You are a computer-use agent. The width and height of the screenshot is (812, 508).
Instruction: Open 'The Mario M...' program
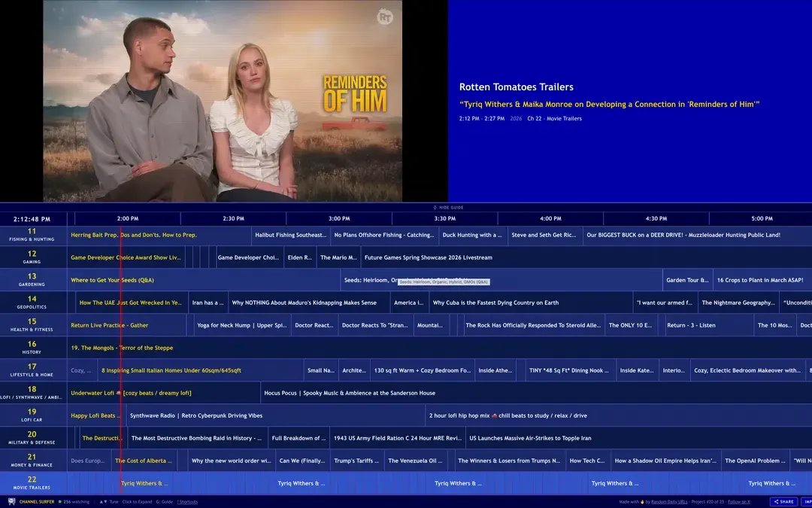coord(338,257)
